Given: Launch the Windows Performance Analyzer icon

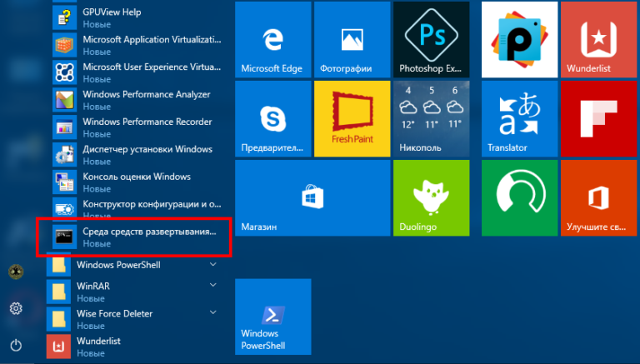Looking at the screenshot, I should click(x=64, y=100).
